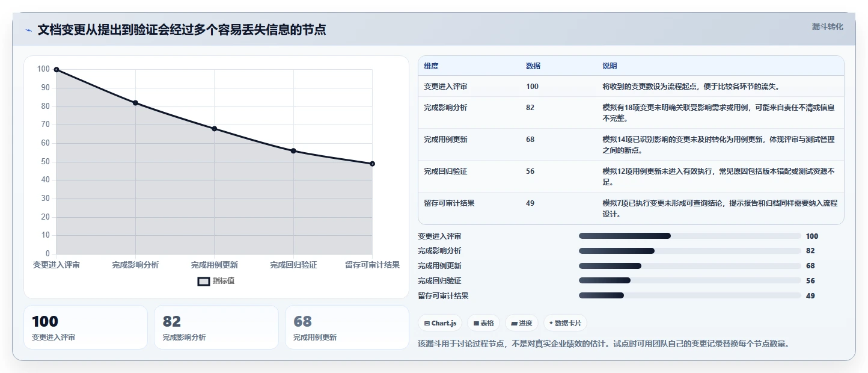Click the 变更进入评审 progress bar
The width and height of the screenshot is (868, 373).
click(x=689, y=236)
